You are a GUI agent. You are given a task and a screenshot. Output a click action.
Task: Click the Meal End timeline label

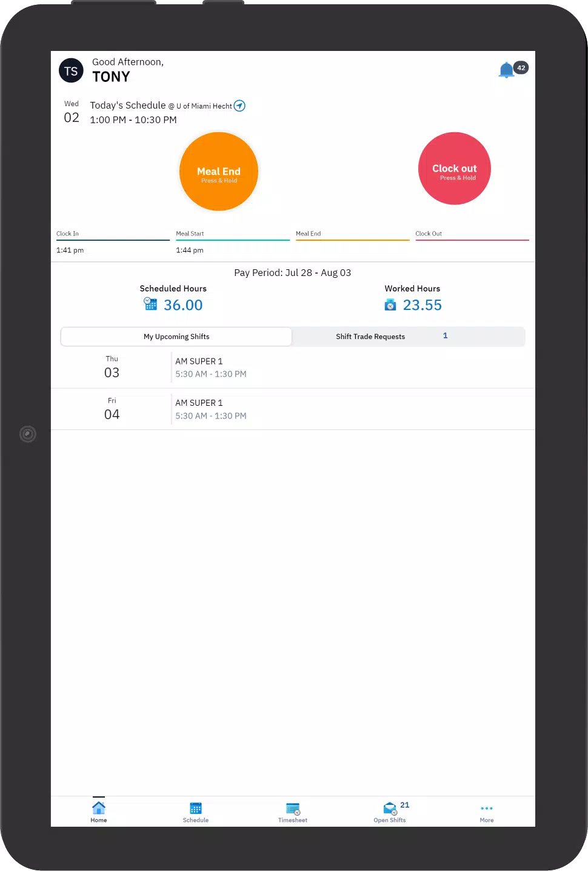pos(309,234)
